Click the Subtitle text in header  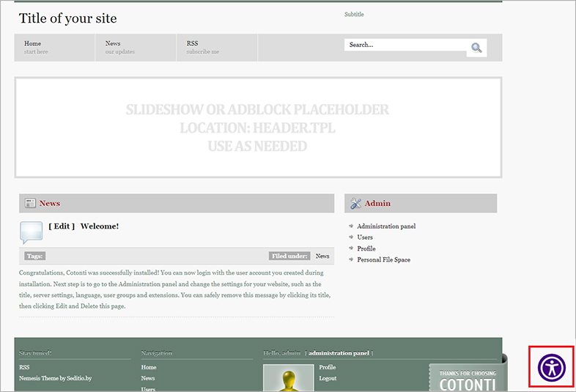(354, 15)
